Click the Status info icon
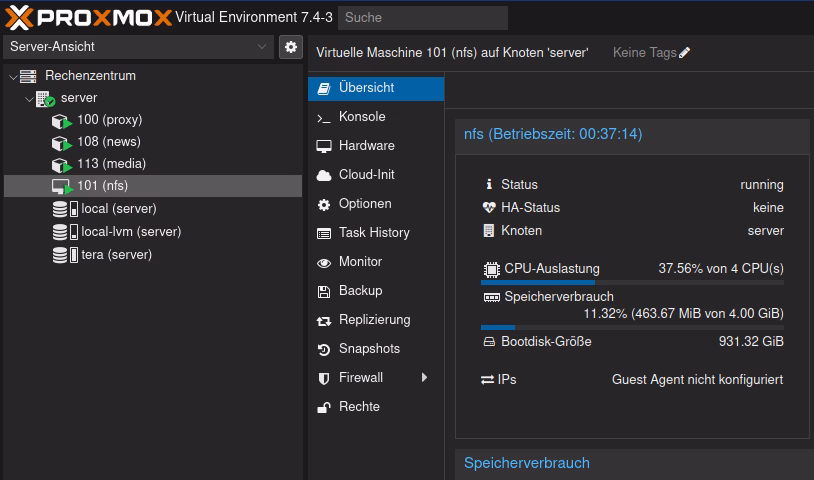Viewport: 814px width, 480px height. tap(489, 184)
